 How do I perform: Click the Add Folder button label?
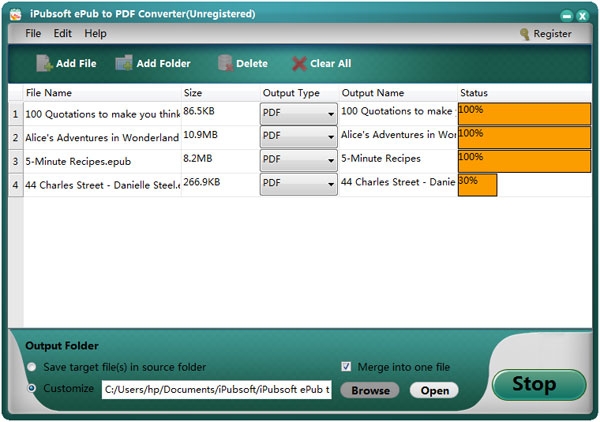pyautogui.click(x=163, y=64)
